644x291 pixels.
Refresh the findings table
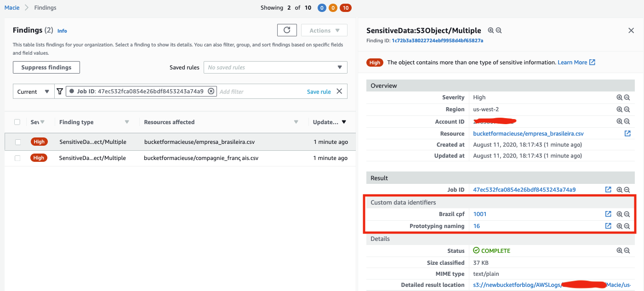(x=287, y=30)
